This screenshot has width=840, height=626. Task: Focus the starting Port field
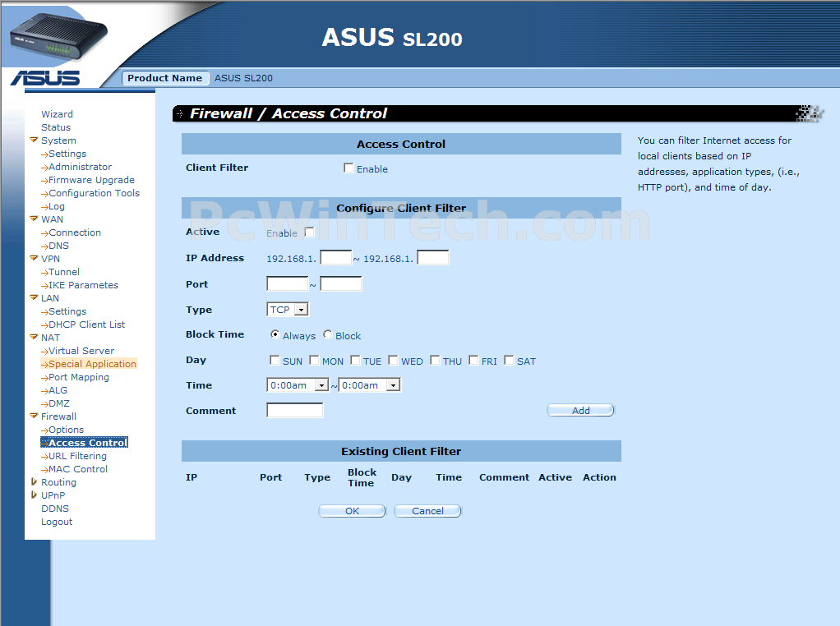point(287,283)
